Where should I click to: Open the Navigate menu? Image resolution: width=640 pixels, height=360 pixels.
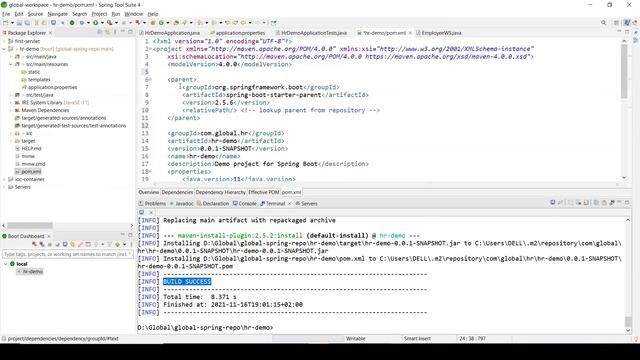(58, 14)
